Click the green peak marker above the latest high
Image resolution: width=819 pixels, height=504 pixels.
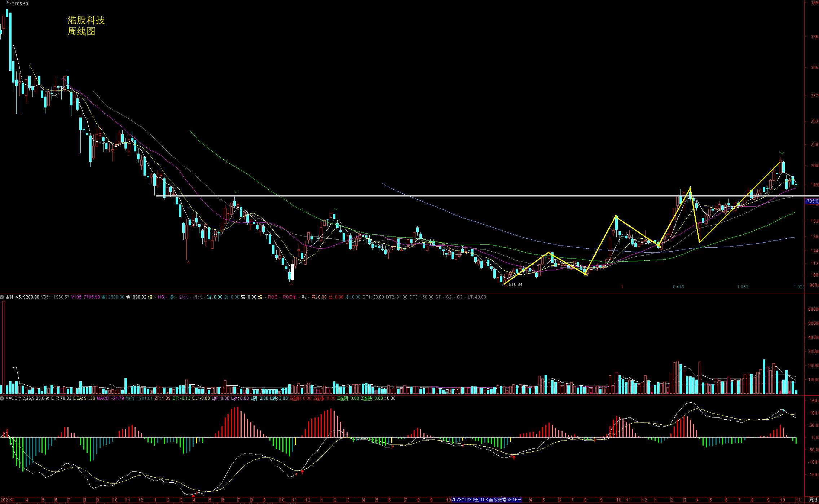[x=782, y=153]
